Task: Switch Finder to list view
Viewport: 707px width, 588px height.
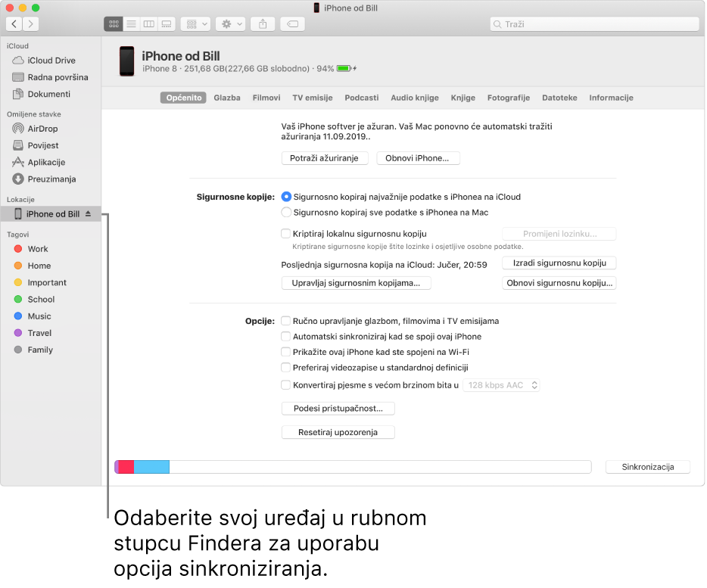Action: click(131, 24)
